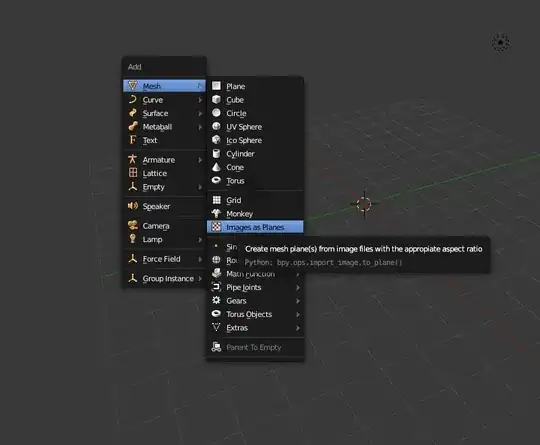Click the Text 'F' icon
This screenshot has width=540, height=445.
pyautogui.click(x=133, y=139)
